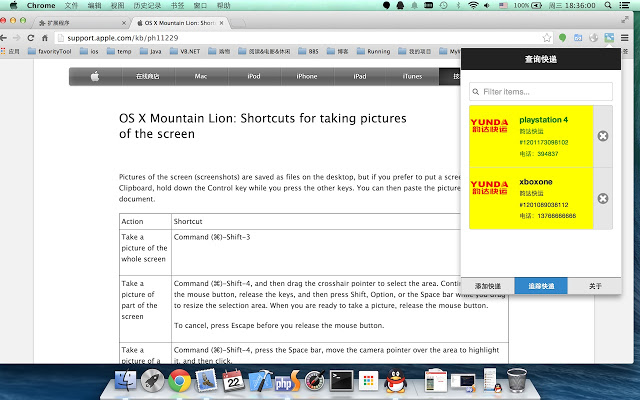Image resolution: width=640 pixels, height=400 pixels.
Task: Click the green extension icon beside the star
Action: [562, 38]
